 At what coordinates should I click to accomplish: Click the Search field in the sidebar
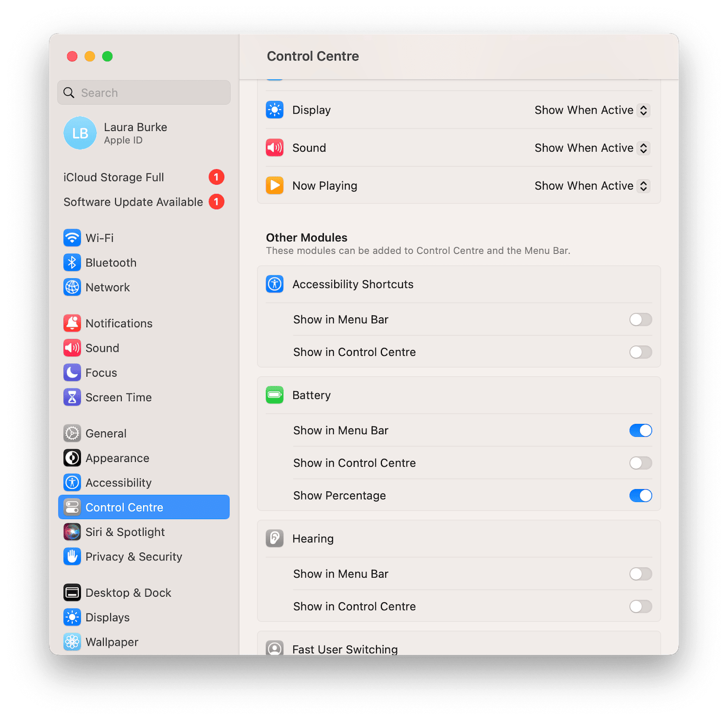(x=143, y=92)
